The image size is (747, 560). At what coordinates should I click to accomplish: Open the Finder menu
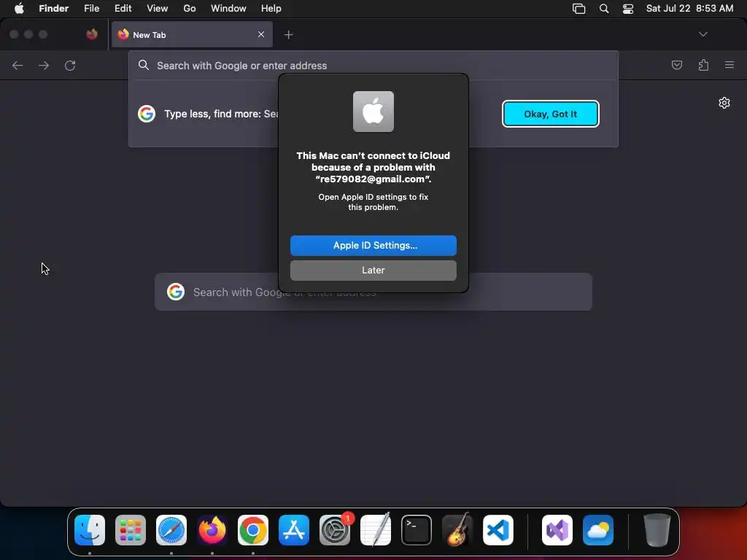[54, 9]
